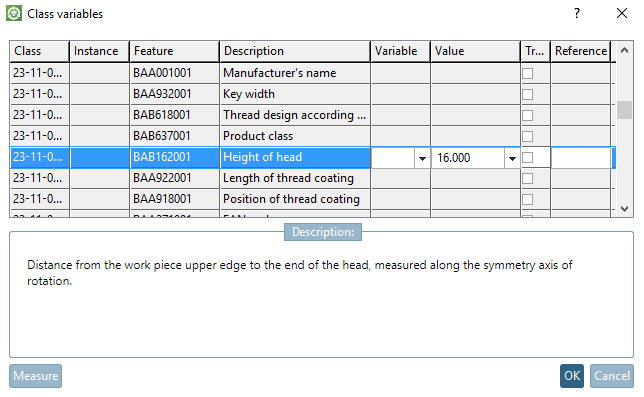Screen dimensions: 644x397
Task: Click the Reference field in the Height of head row
Action: [x=580, y=158]
